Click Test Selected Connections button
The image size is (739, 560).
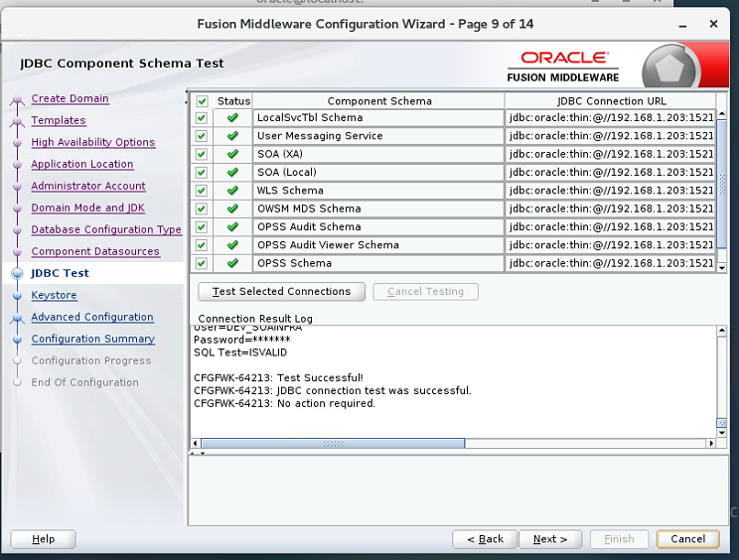pyautogui.click(x=281, y=292)
